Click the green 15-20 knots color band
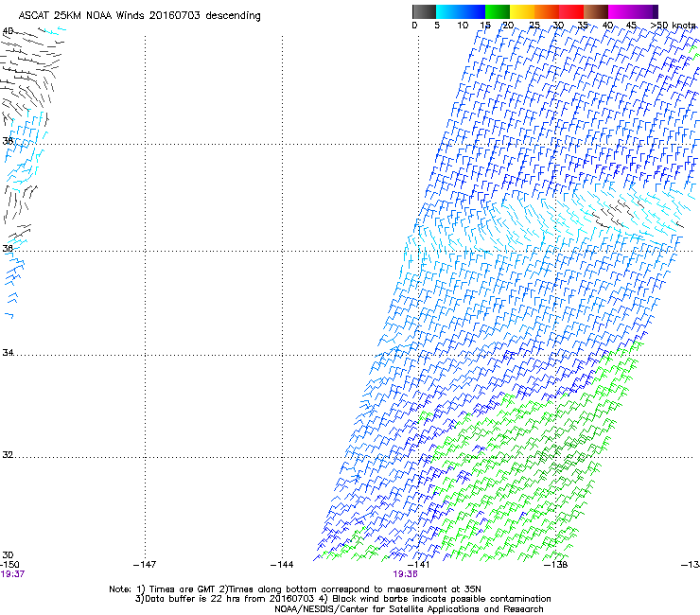Viewport: 700px width, 615px height. (498, 11)
